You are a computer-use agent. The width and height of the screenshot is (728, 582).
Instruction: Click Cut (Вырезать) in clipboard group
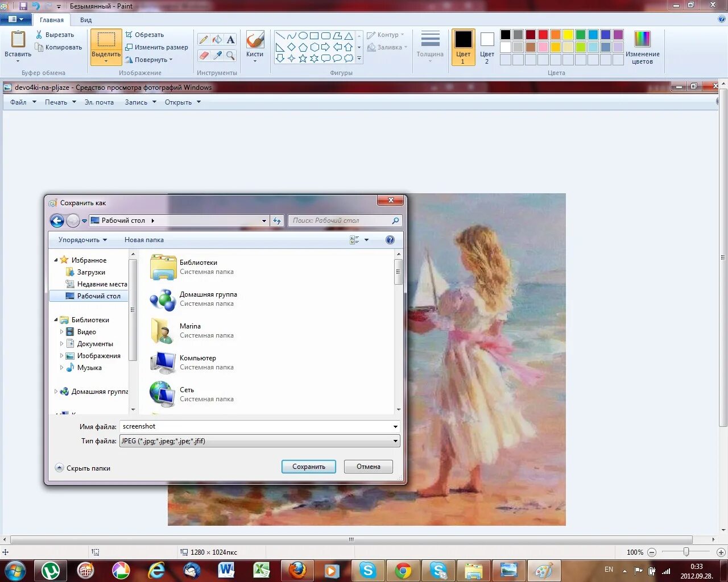(x=55, y=35)
